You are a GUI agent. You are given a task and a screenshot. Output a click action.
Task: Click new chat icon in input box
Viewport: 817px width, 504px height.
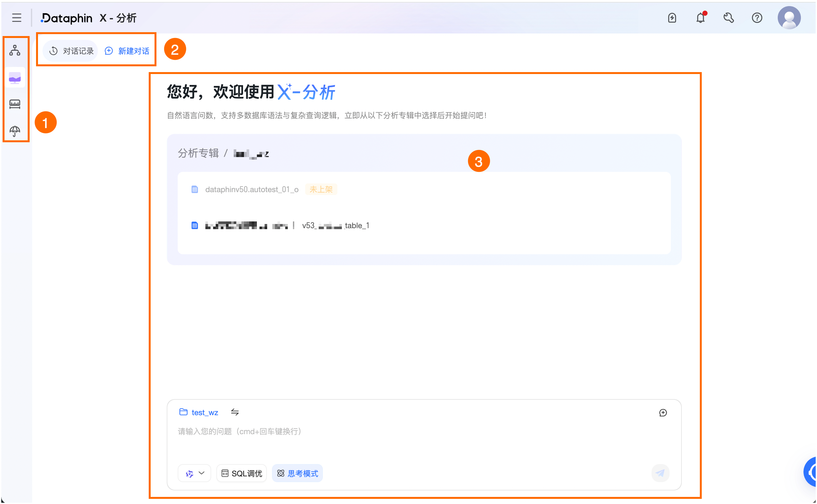pos(663,413)
